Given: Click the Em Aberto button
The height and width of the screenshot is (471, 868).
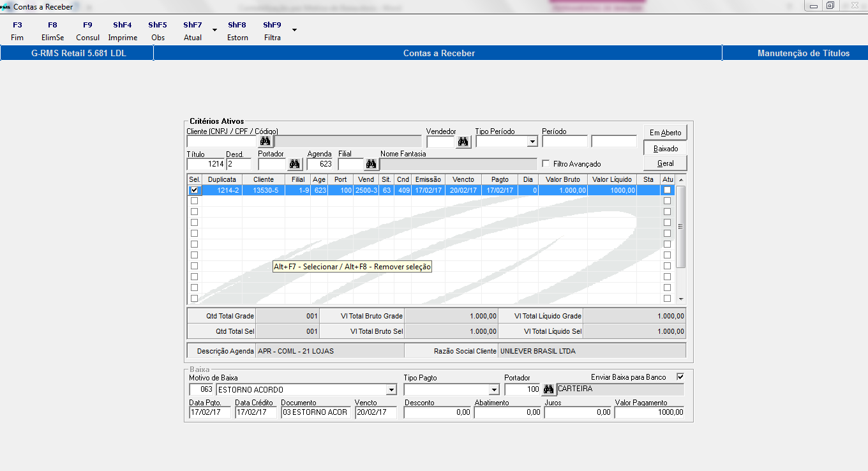Looking at the screenshot, I should point(665,133).
